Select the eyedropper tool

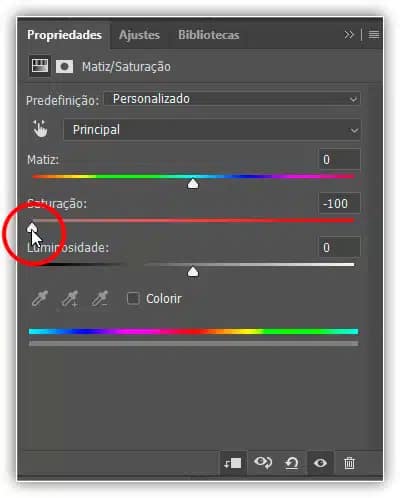(x=40, y=298)
